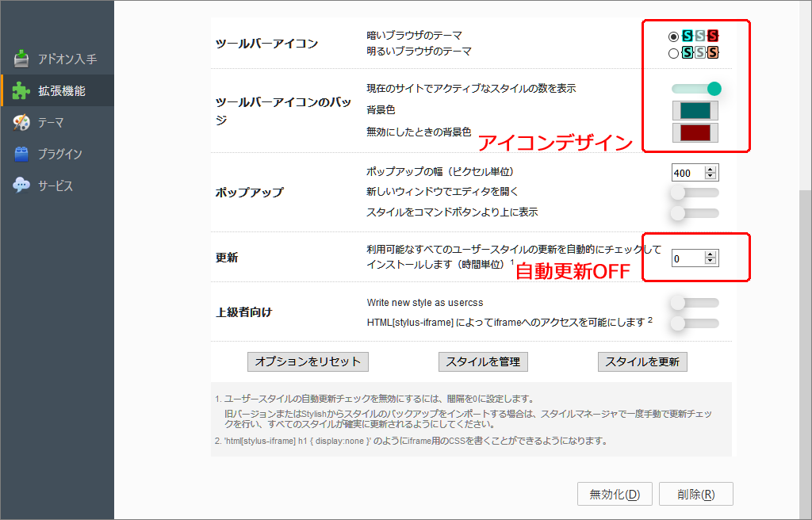Toggle showing styles above command buttons

point(695,213)
